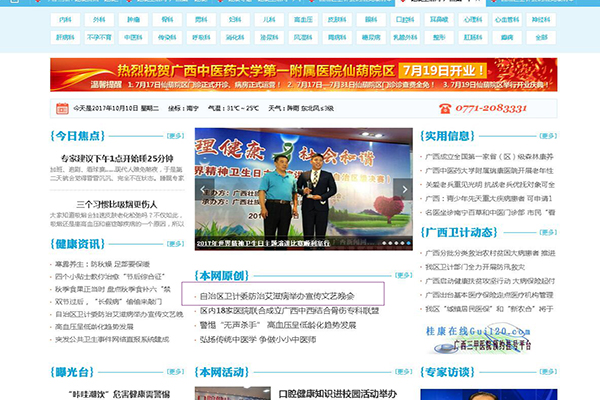Open 中医科 department
This screenshot has height=400, width=600.
[x=133, y=38]
